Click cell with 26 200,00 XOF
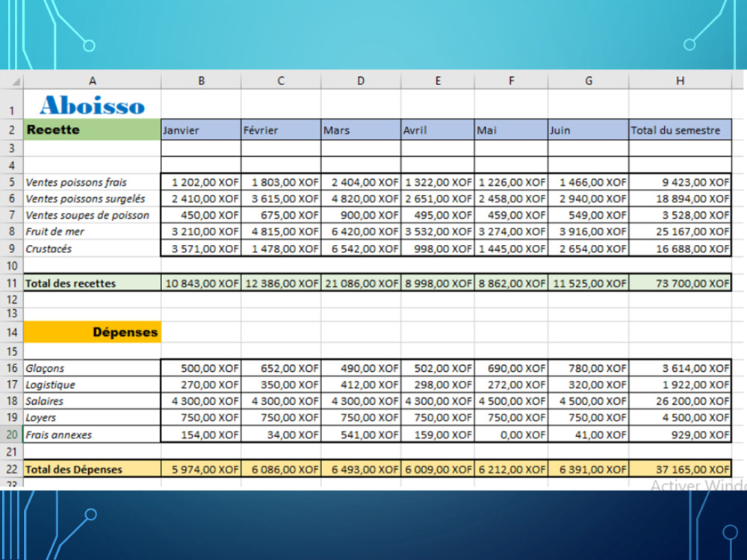The image size is (747, 560). coord(680,401)
